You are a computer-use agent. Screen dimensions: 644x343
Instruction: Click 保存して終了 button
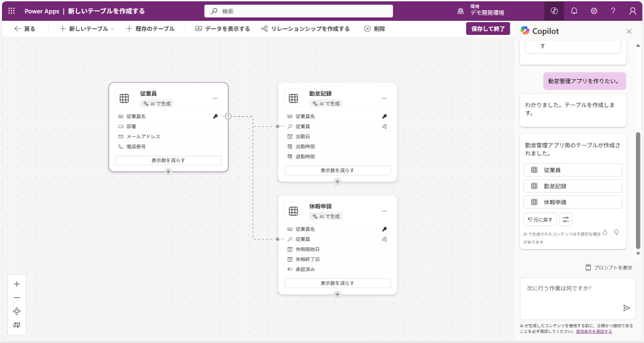[x=488, y=29]
